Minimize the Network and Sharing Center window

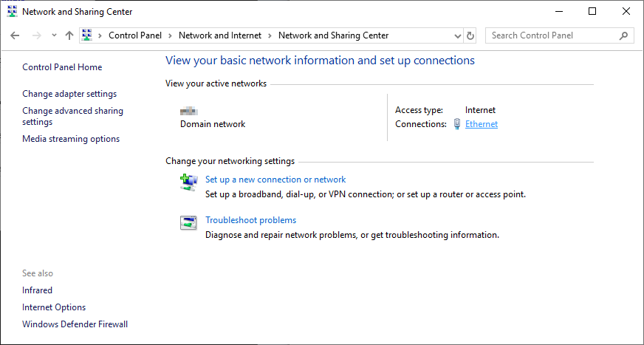(558, 12)
